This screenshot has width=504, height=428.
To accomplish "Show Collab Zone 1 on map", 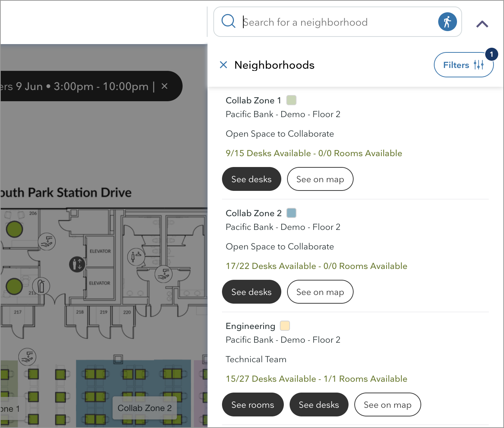I will point(320,179).
